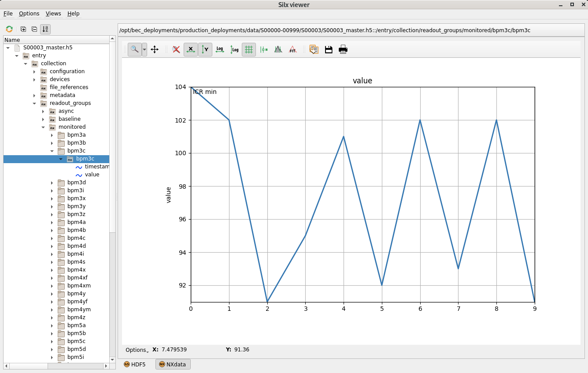Click the bpm3z folder icon
Screen dimensions: 588x373
(61, 214)
